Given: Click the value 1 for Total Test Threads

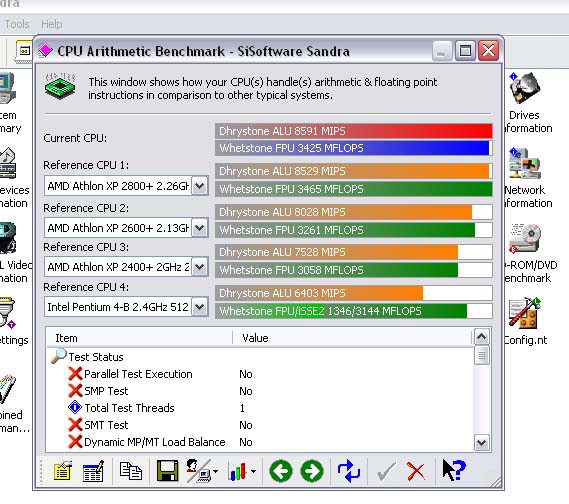Looking at the screenshot, I should [x=242, y=408].
